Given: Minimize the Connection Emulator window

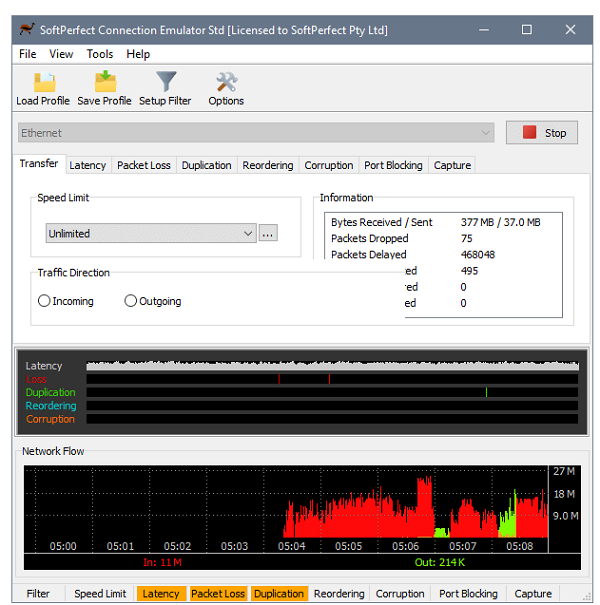Looking at the screenshot, I should [x=484, y=30].
